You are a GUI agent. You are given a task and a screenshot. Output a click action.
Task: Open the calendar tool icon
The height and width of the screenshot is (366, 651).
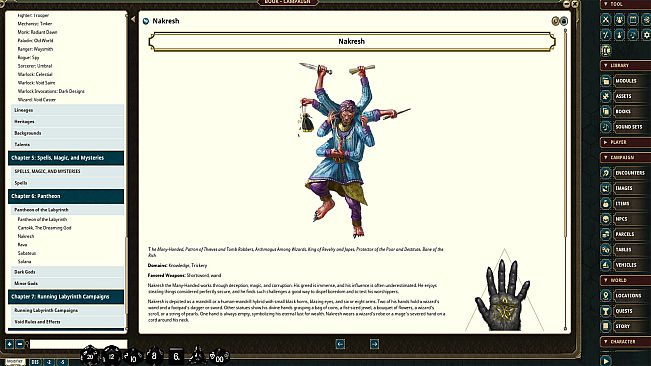(633, 19)
